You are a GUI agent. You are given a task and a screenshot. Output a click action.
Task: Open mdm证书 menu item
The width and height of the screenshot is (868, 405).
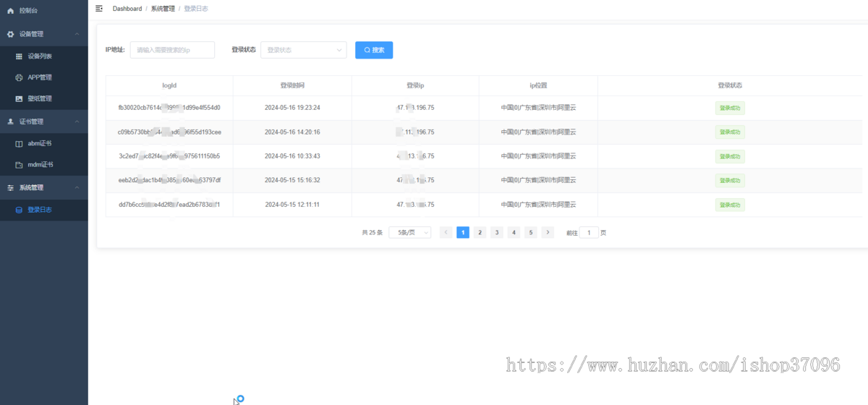coord(44,165)
